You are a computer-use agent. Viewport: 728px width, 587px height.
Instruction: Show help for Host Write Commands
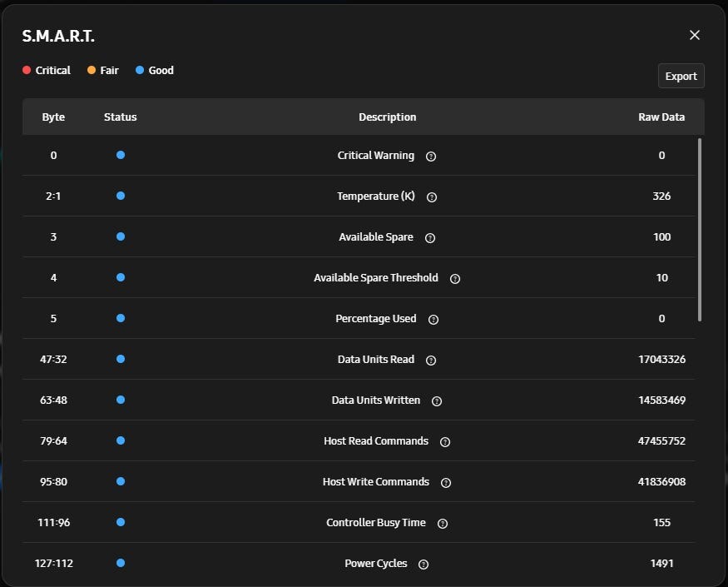point(446,483)
